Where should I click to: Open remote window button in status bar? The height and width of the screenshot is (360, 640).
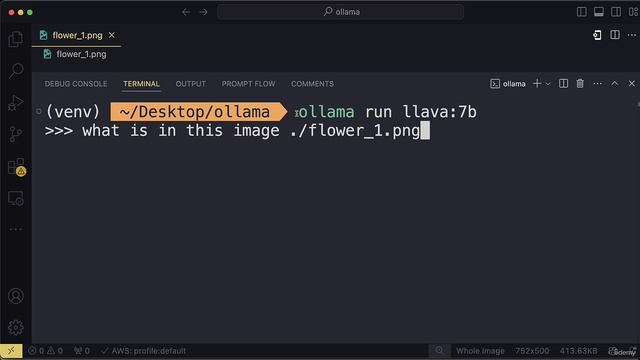coord(11,351)
